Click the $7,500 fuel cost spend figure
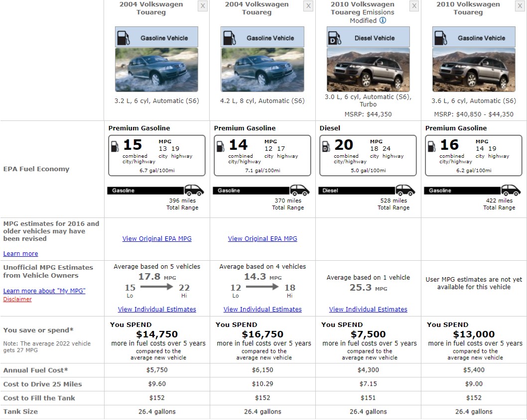This screenshot has height=420, width=527. (x=368, y=334)
